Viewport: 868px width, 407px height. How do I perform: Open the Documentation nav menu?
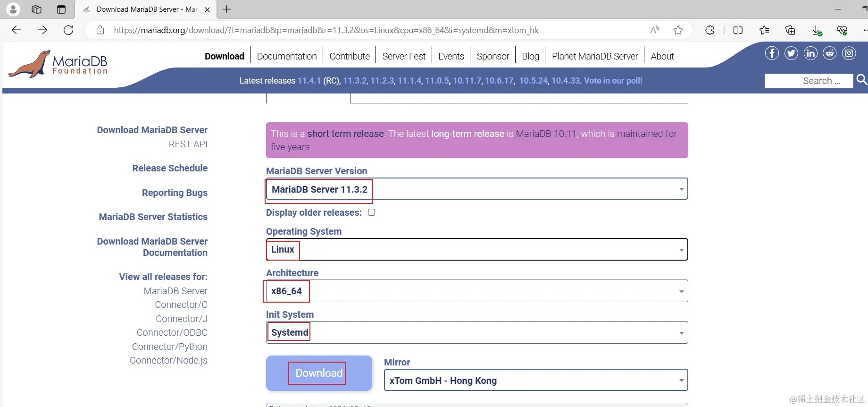pos(287,56)
